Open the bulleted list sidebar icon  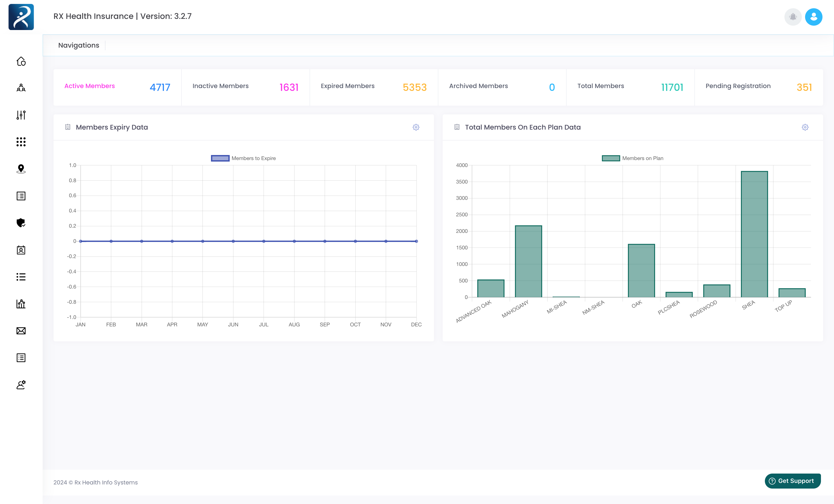coord(21,277)
